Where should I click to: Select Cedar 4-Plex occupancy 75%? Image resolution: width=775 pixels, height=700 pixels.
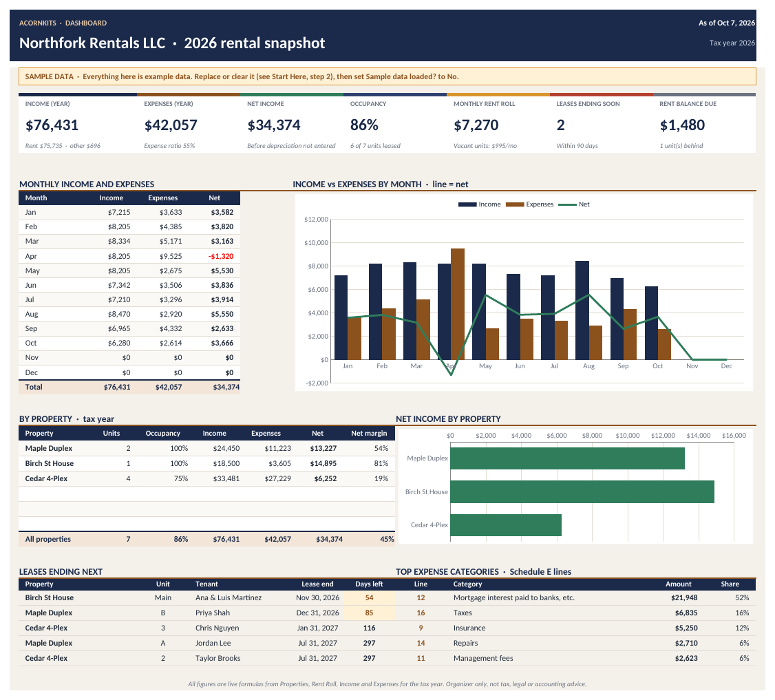181,478
